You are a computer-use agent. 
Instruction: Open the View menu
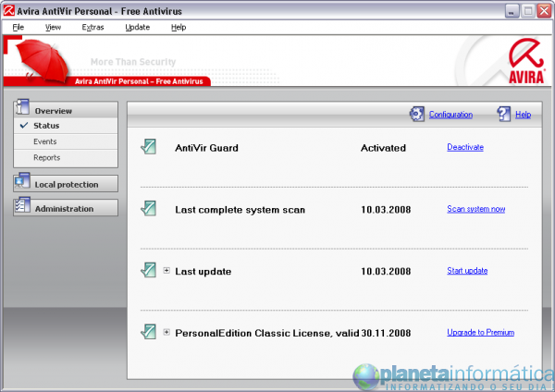click(53, 27)
